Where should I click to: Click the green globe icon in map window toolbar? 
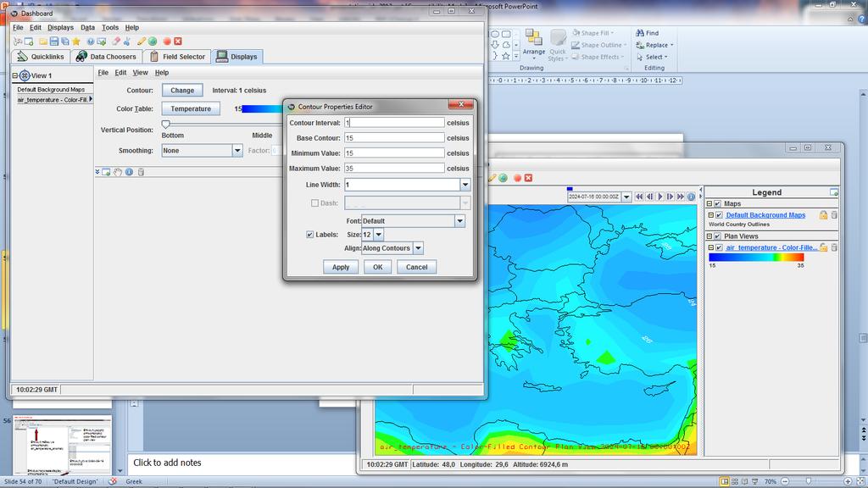(503, 178)
